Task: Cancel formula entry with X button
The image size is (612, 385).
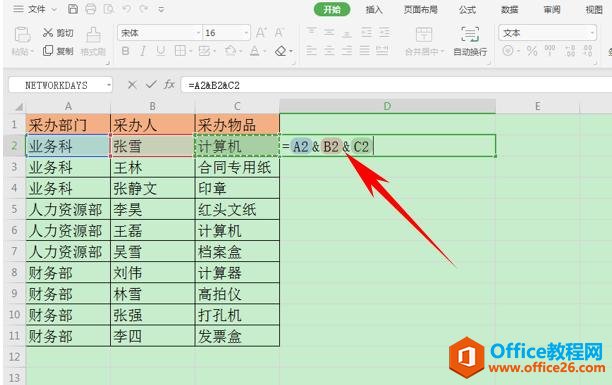Action: (132, 84)
